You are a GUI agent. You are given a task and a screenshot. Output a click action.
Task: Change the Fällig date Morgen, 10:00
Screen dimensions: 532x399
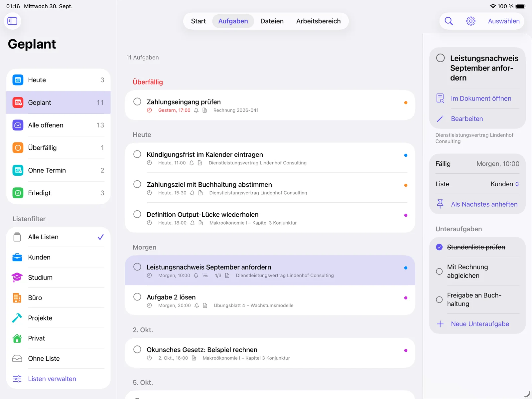point(497,164)
